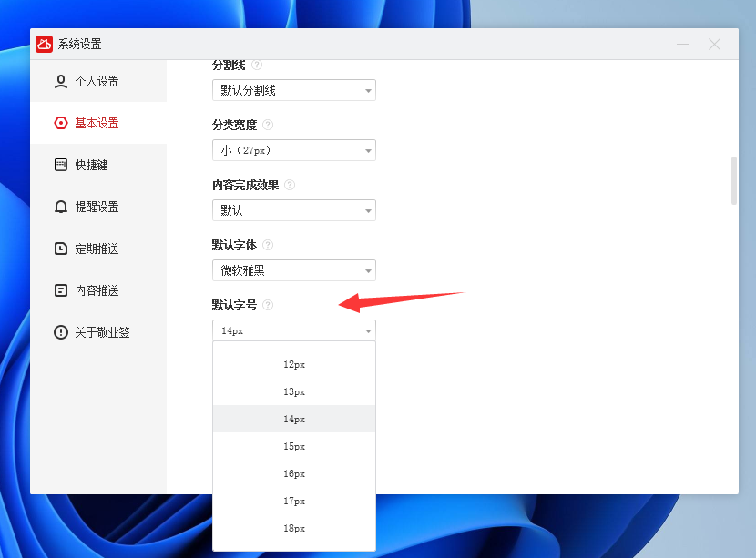Image resolution: width=756 pixels, height=558 pixels.
Task: Open the 个人设置 tab
Action: pos(98,81)
